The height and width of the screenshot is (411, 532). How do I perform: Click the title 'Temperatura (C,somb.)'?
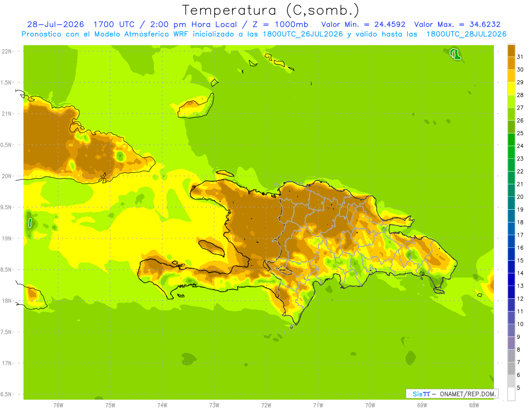click(271, 10)
